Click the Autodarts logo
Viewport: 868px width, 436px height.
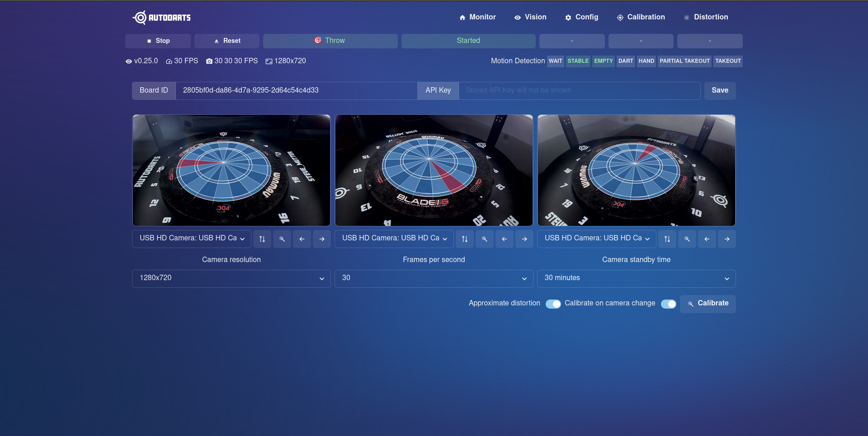(x=161, y=18)
